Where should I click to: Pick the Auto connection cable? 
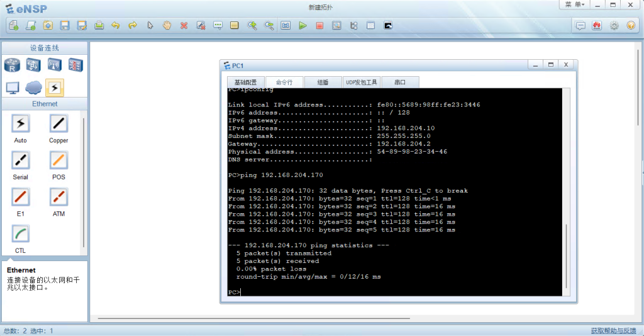(x=20, y=124)
